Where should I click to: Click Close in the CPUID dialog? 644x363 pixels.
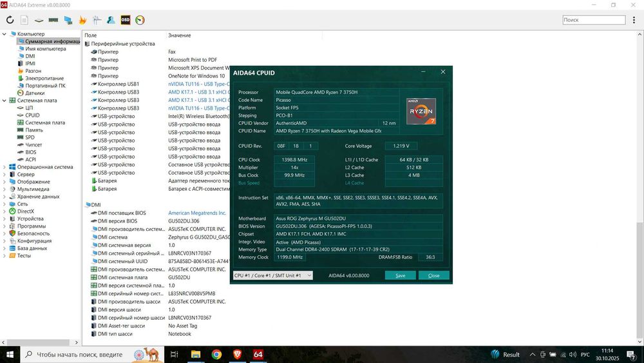(x=433, y=275)
